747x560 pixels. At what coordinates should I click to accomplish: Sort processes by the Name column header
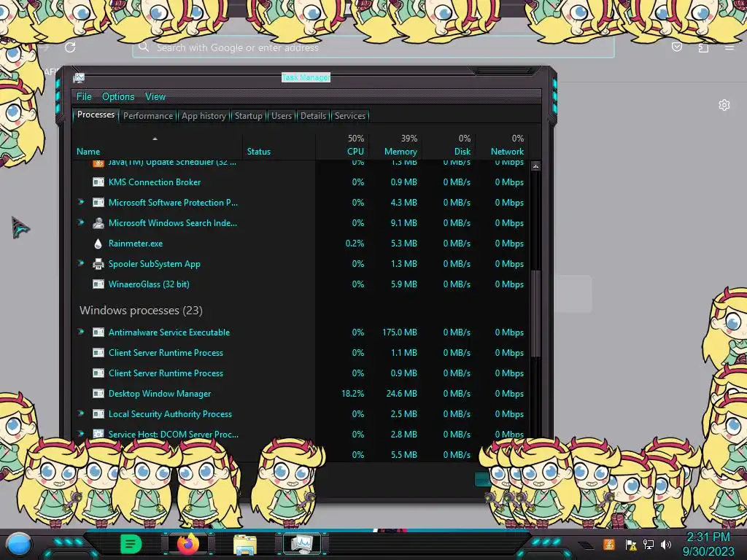88,152
